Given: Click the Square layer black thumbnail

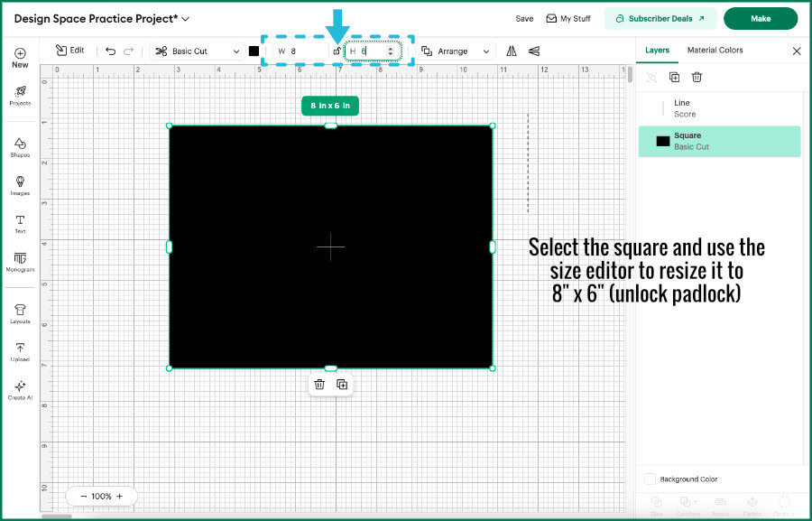Looking at the screenshot, I should pyautogui.click(x=663, y=141).
